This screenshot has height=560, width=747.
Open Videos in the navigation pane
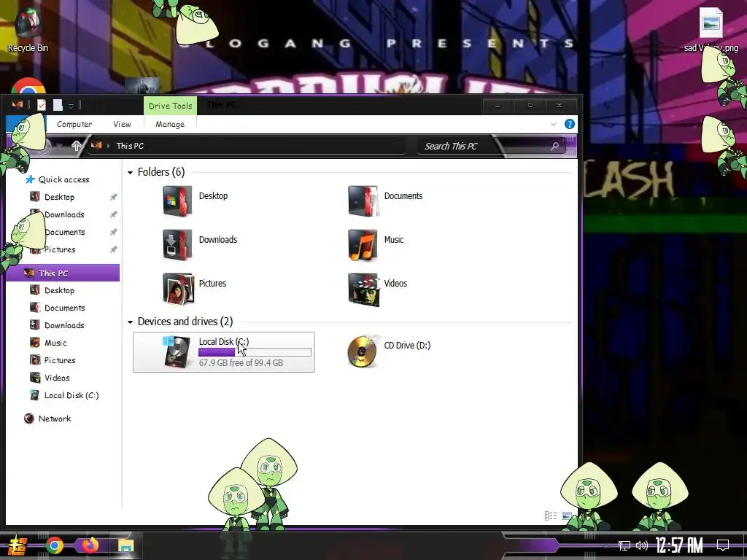tap(57, 378)
